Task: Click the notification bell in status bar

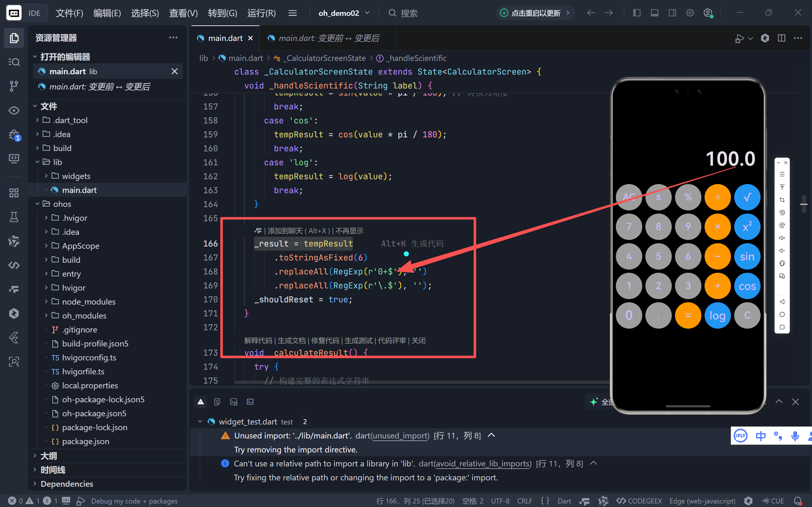Action: [x=798, y=501]
